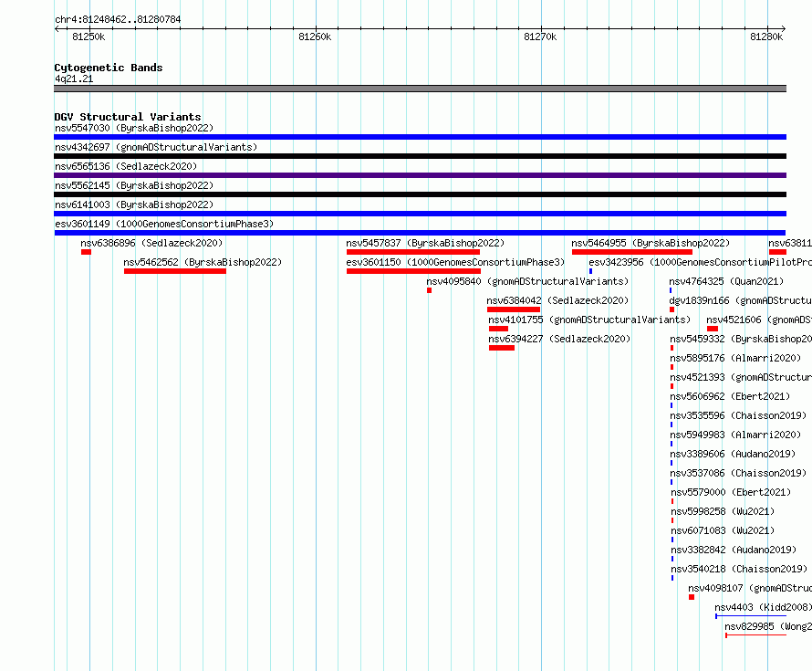Click the DGV Structural Variants track title
This screenshot has width=812, height=671.
click(128, 117)
